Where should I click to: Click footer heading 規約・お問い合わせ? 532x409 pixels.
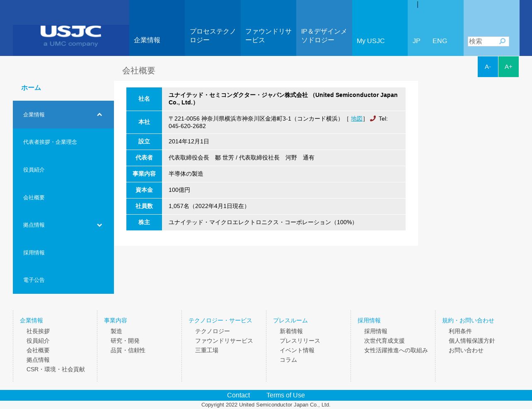[x=468, y=320]
